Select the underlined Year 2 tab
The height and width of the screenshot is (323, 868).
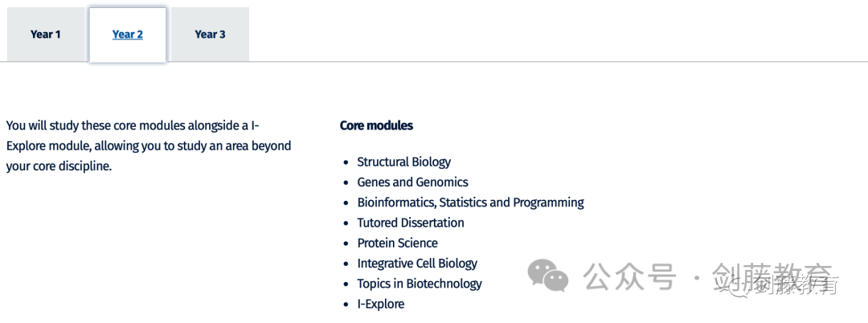(x=128, y=35)
